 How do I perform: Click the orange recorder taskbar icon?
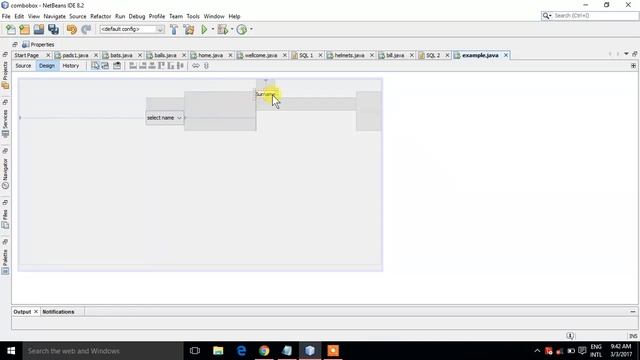point(333,351)
